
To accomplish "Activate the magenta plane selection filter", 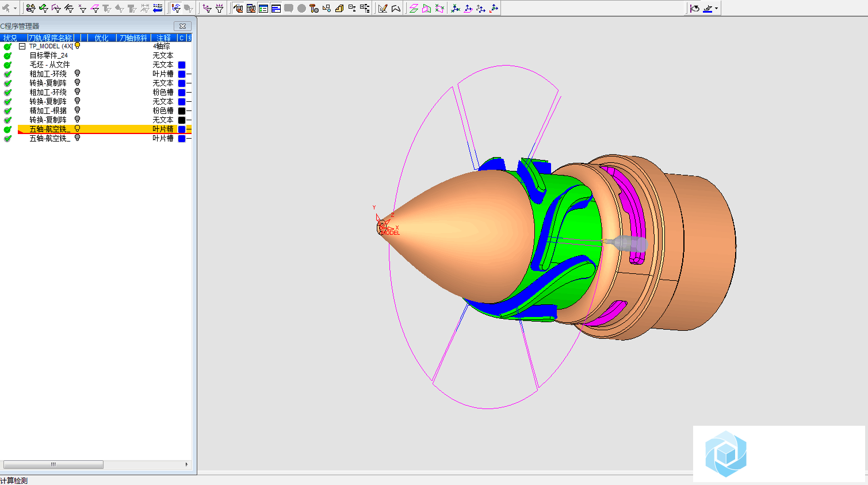I will tap(95, 8).
